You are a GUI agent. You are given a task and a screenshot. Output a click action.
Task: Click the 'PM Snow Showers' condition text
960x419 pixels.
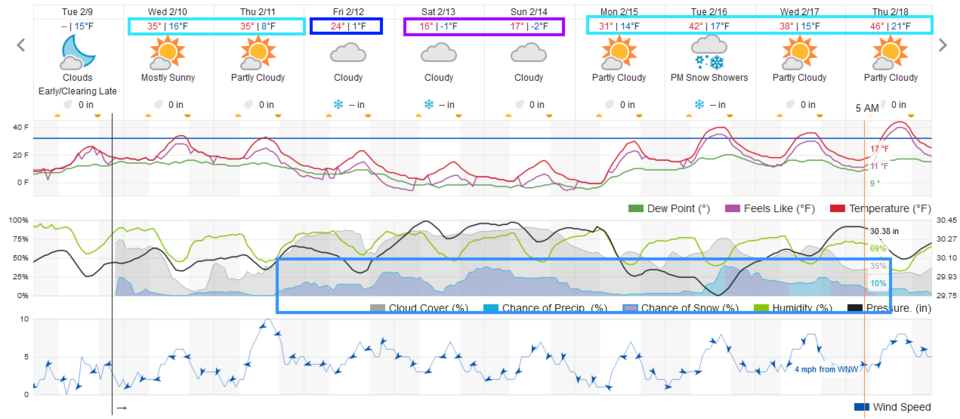(709, 78)
